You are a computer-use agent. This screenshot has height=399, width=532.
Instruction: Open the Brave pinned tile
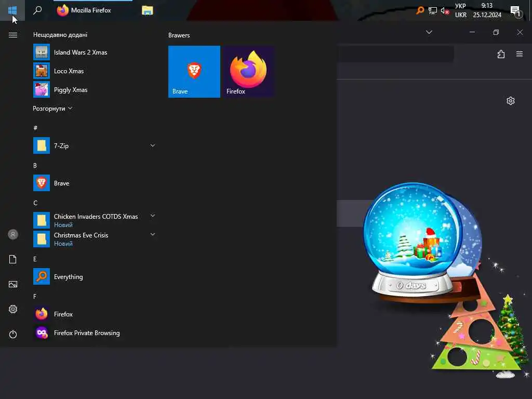[x=194, y=72]
